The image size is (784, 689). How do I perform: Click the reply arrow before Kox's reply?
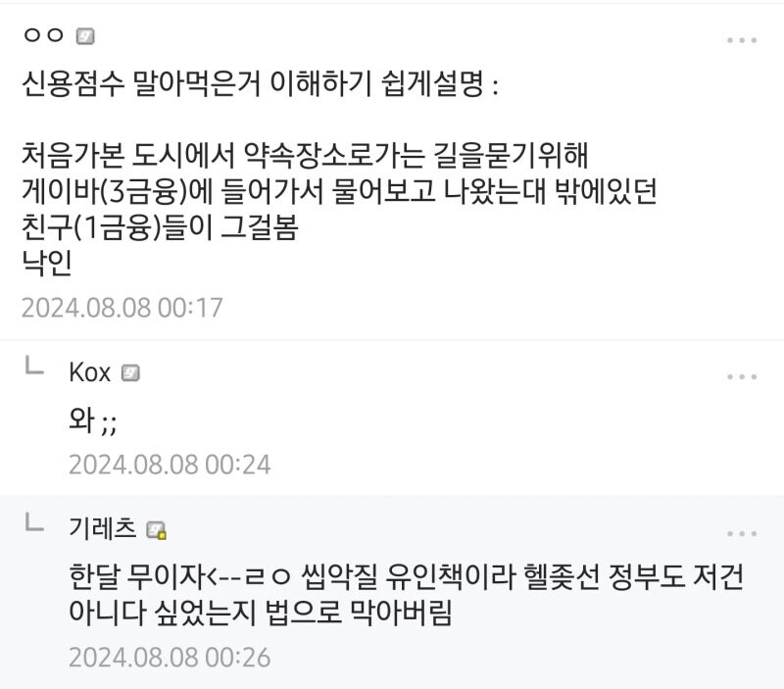pyautogui.click(x=34, y=365)
